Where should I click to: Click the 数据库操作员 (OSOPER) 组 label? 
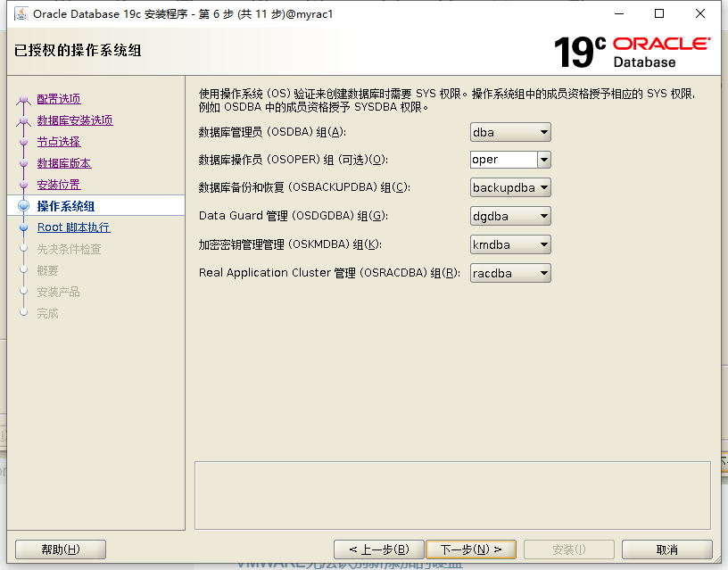pyautogui.click(x=293, y=160)
